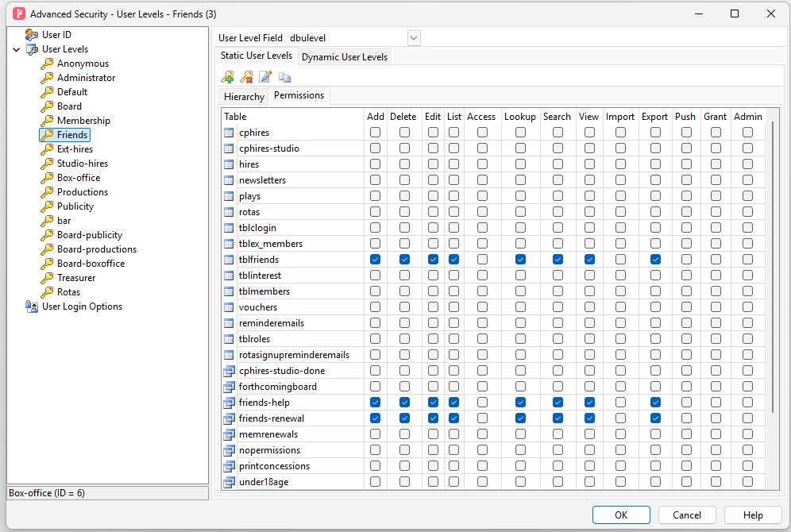
Task: Click the Help button
Action: [x=753, y=515]
